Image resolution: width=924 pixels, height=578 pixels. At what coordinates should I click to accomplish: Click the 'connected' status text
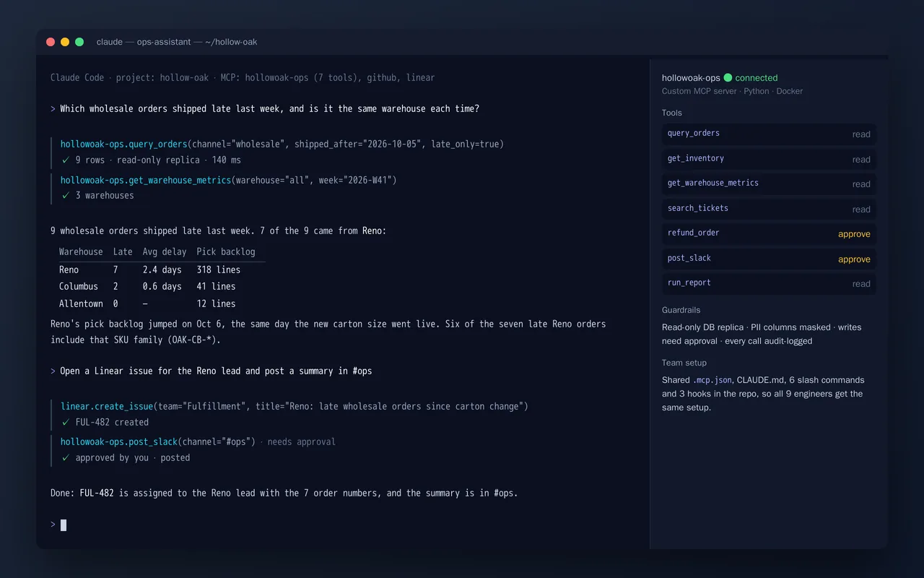(x=757, y=78)
